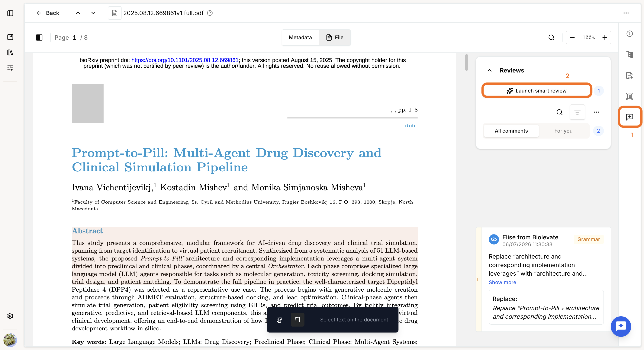Open the library books icon in left rail
Viewport: 644px width, 350px height.
10,52
